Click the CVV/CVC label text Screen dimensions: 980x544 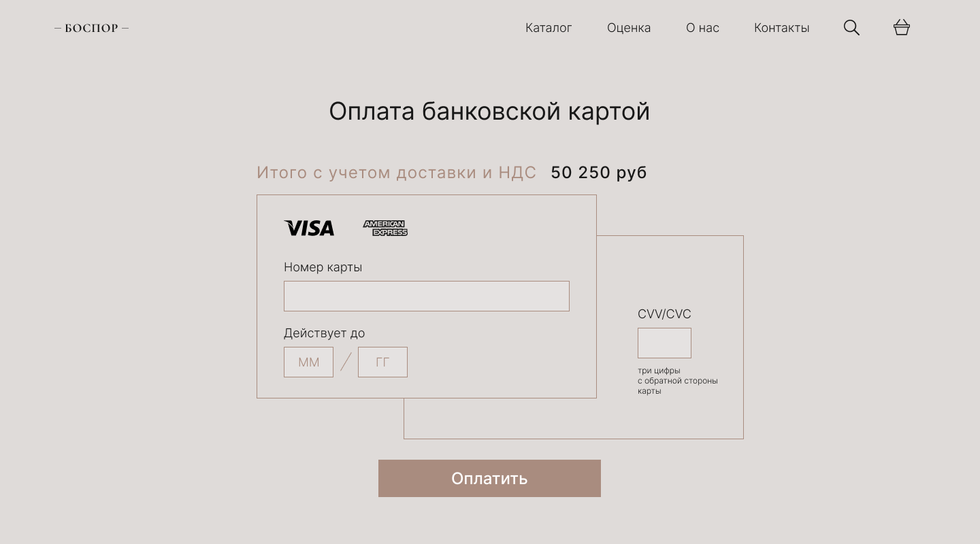tap(664, 314)
